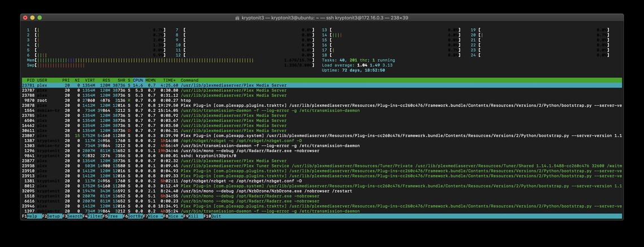Click F9 Kill in the function bar
This screenshot has width=644, height=247.
pyautogui.click(x=192, y=216)
